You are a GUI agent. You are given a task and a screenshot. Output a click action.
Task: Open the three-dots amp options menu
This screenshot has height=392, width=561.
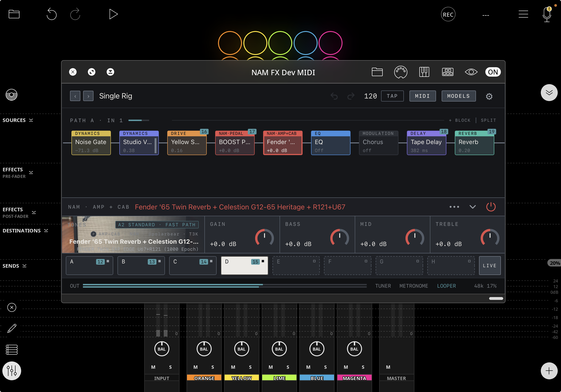[x=454, y=207]
